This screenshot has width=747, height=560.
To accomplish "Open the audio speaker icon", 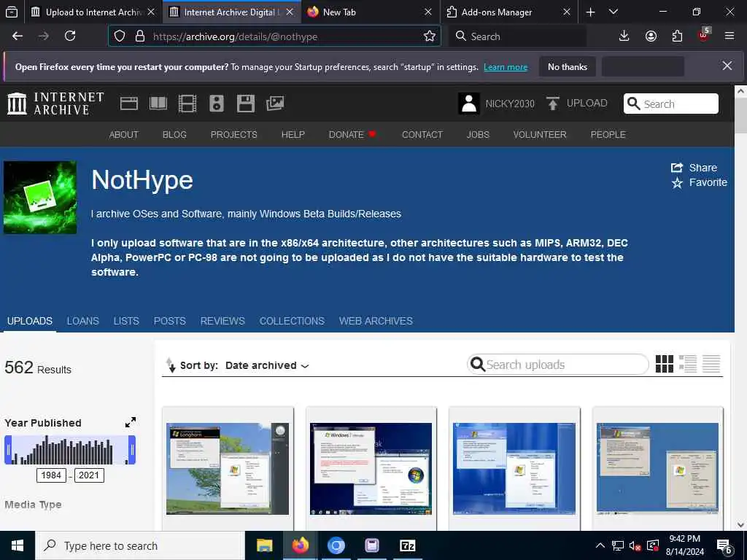I will [216, 104].
